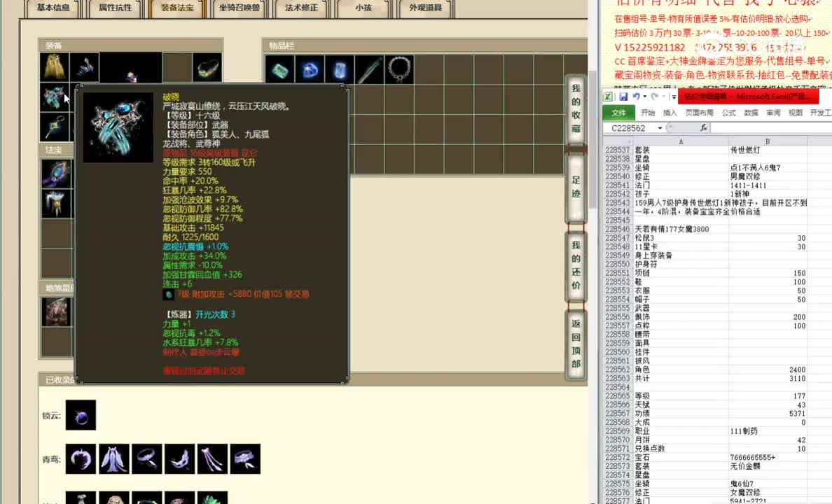This screenshot has width=832, height=504.
Task: Select cell containing 传世燃灯 in row 228537
Action: pyautogui.click(x=768, y=150)
